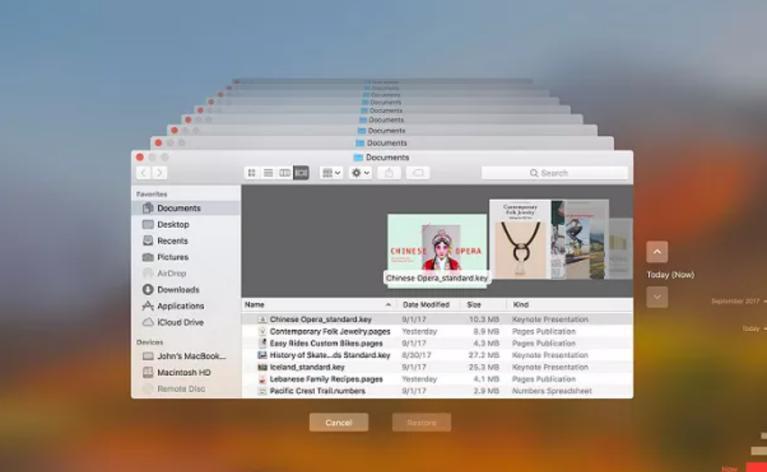Open Downloads in the sidebar

[186, 290]
